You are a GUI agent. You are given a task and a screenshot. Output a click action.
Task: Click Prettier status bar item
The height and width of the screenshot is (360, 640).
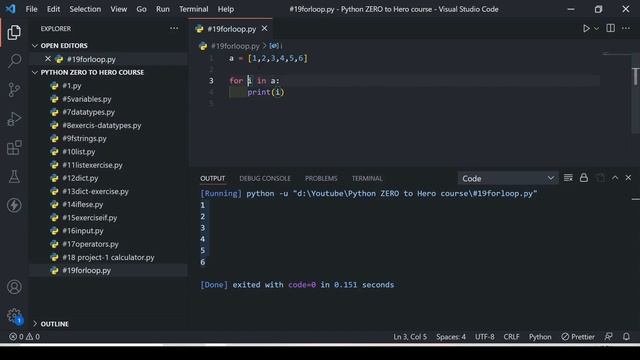point(578,337)
